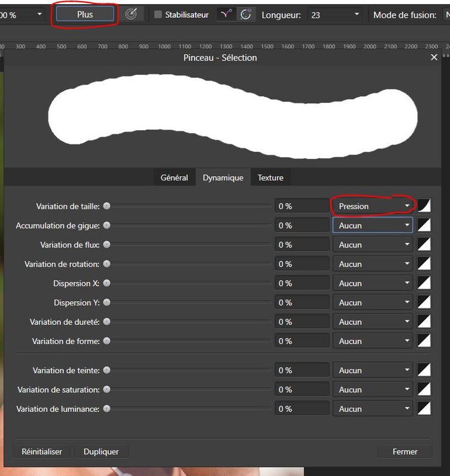
Task: Click the Variation de teinte slider handle
Action: (x=107, y=370)
